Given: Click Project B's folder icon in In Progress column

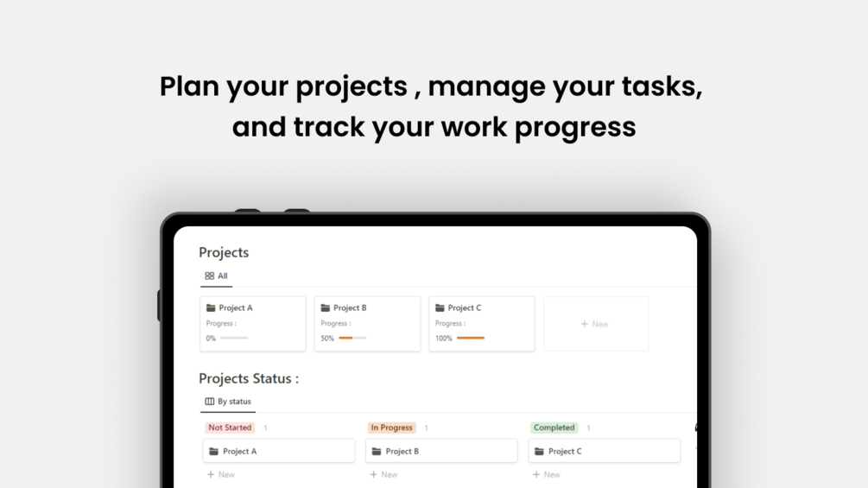Looking at the screenshot, I should coord(377,451).
